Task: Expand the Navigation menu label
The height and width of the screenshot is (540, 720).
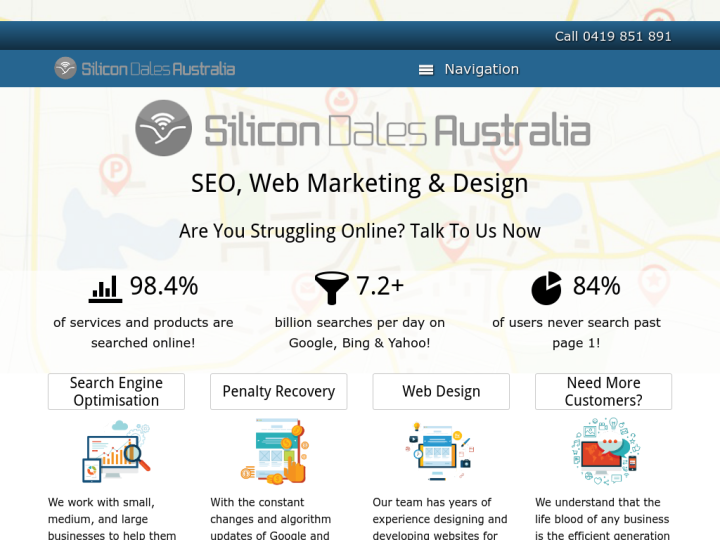Action: pyautogui.click(x=481, y=69)
